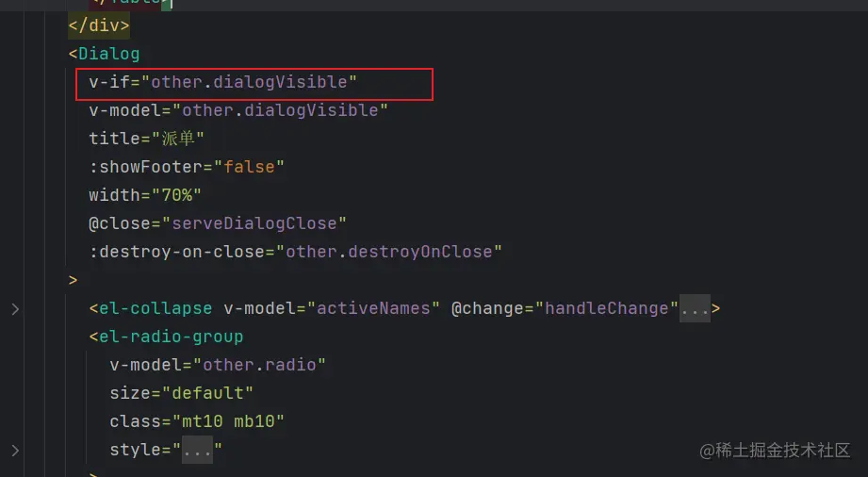This screenshot has height=477, width=868.
Task: Click the Dialog opening tag
Action: (x=104, y=54)
